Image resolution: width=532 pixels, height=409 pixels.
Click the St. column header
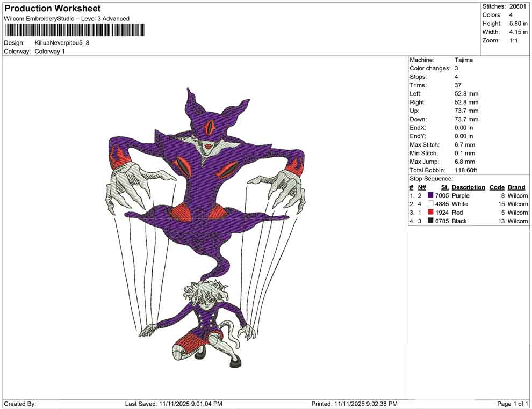point(444,187)
